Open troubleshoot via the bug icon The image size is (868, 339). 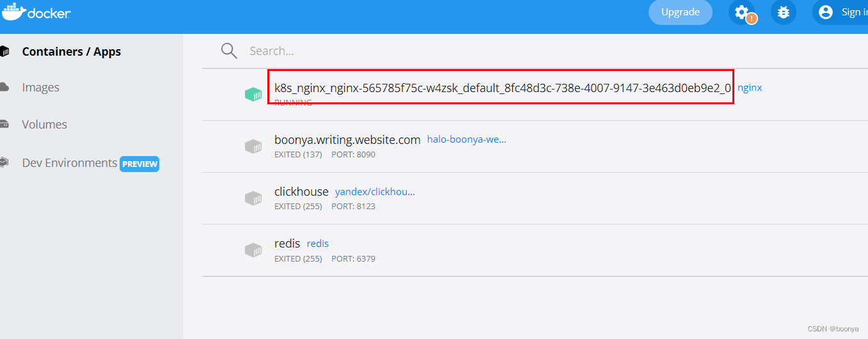(x=784, y=12)
